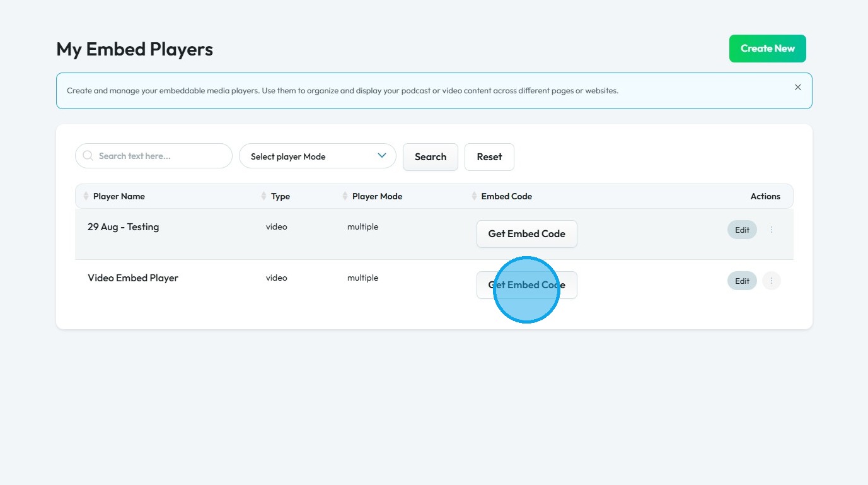Sort by Player Name using the sort arrows
Image resolution: width=868 pixels, height=485 pixels.
click(x=86, y=196)
